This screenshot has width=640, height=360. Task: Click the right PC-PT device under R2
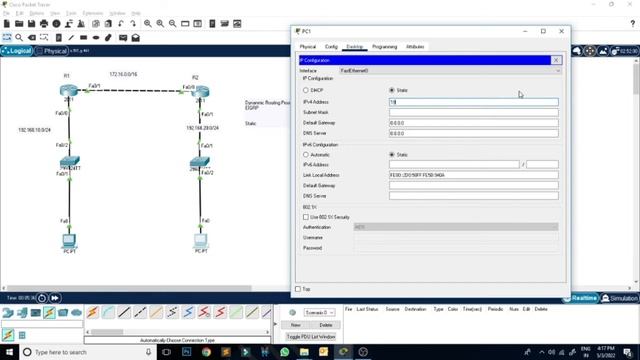click(200, 240)
